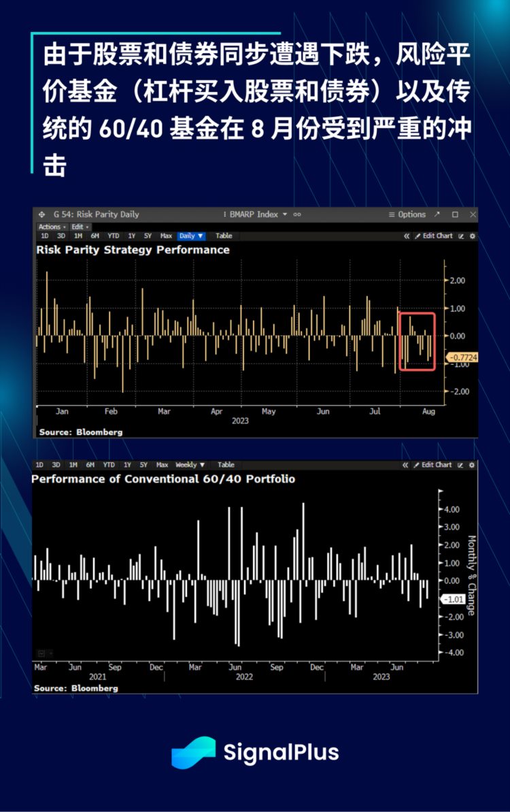The height and width of the screenshot is (812, 510).
Task: Switch to Table view in Risk Parity chart
Action: pyautogui.click(x=224, y=236)
